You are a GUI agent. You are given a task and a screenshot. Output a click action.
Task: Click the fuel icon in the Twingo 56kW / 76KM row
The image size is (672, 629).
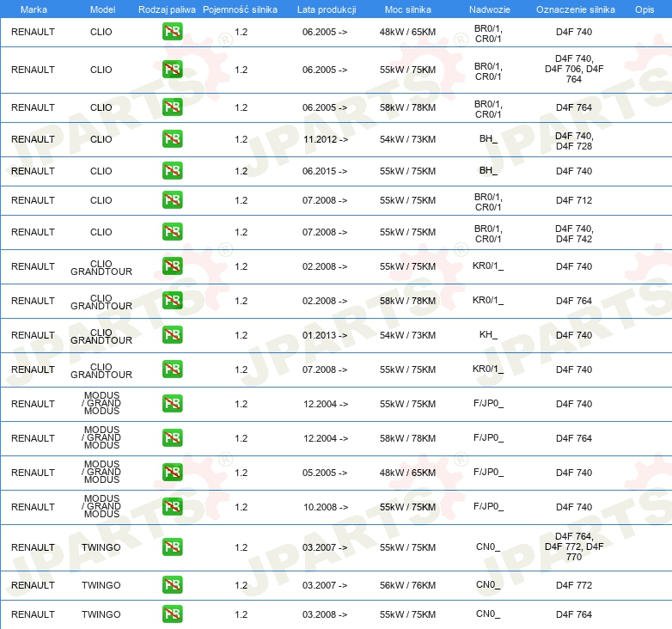tap(172, 585)
